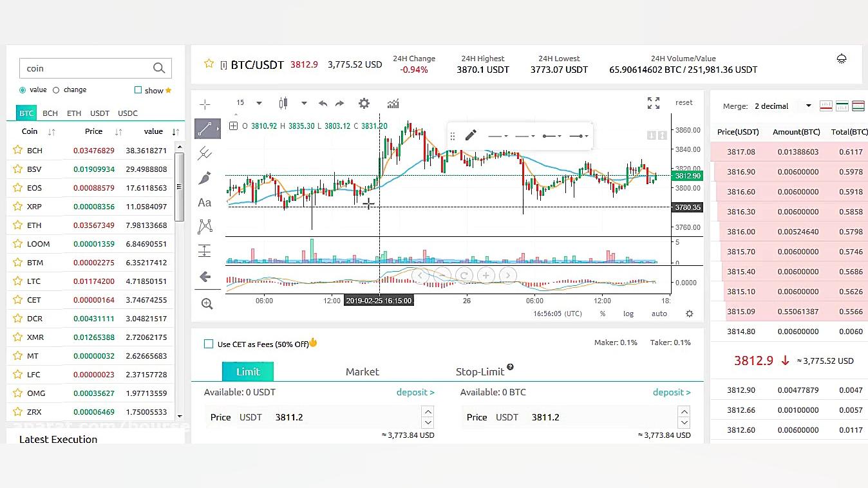The image size is (868, 488).
Task: Click the back arrow in drawing toolbar
Action: click(x=205, y=277)
